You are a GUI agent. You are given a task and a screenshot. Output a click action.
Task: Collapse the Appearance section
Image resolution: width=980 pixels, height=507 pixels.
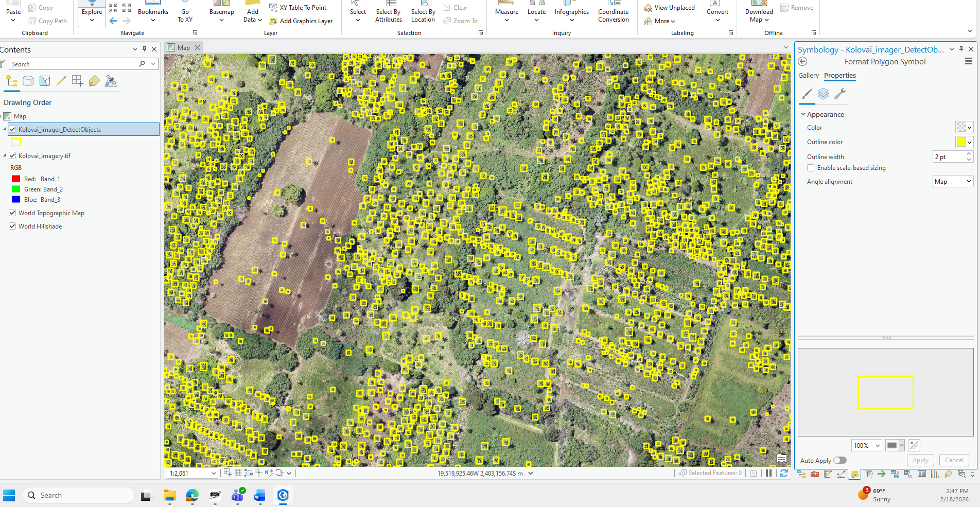[x=803, y=114]
